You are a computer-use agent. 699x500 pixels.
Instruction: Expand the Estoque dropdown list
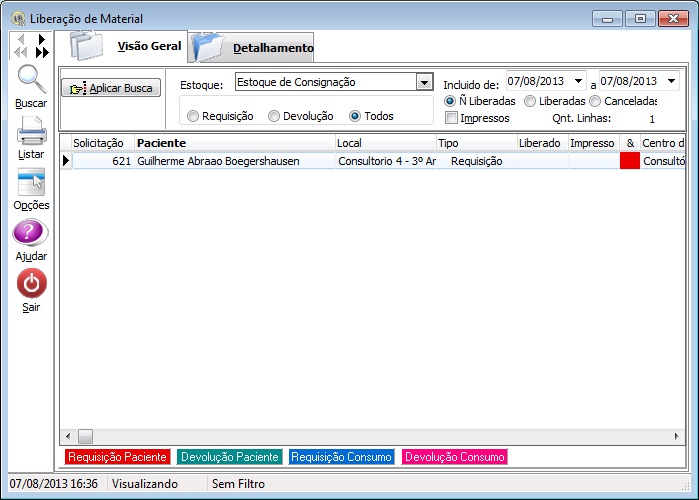point(423,82)
